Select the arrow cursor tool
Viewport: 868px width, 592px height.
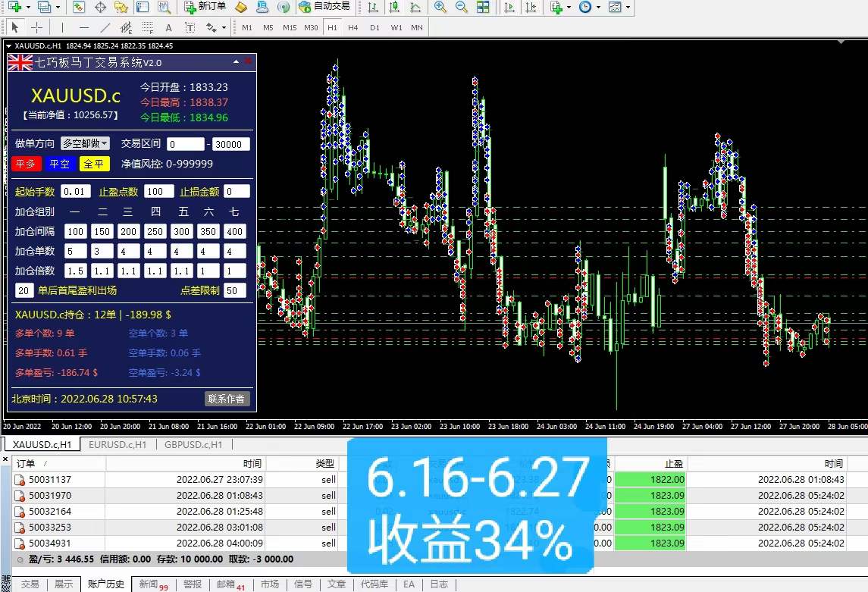tap(15, 27)
